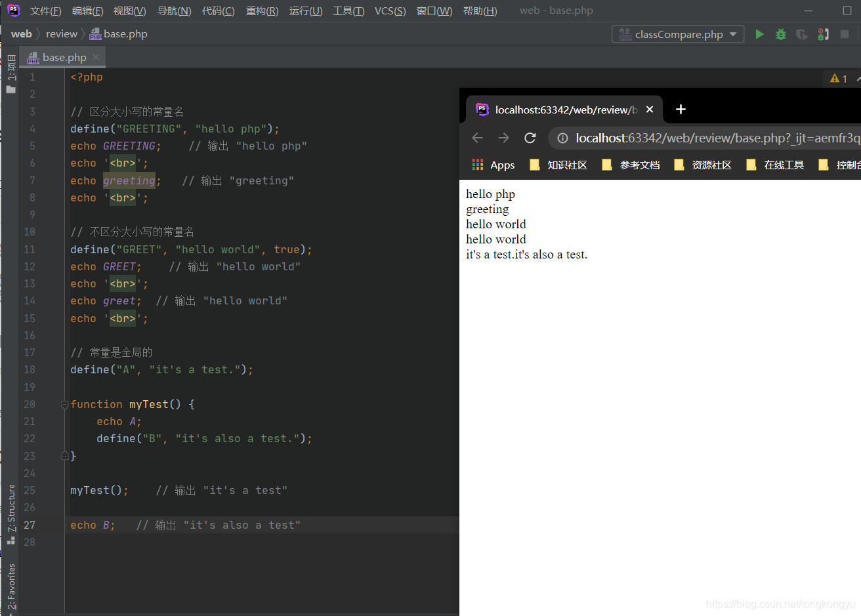
Task: Start debugging with the bug icon
Action: [781, 34]
